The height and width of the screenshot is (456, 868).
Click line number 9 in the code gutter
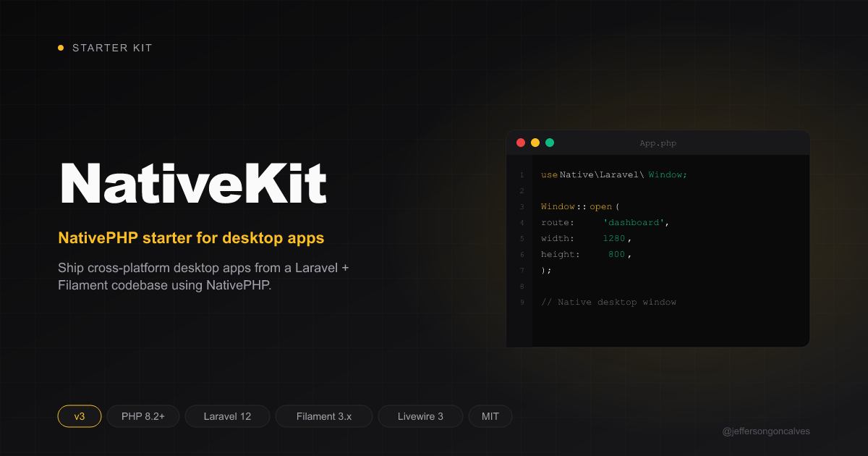pyautogui.click(x=522, y=303)
